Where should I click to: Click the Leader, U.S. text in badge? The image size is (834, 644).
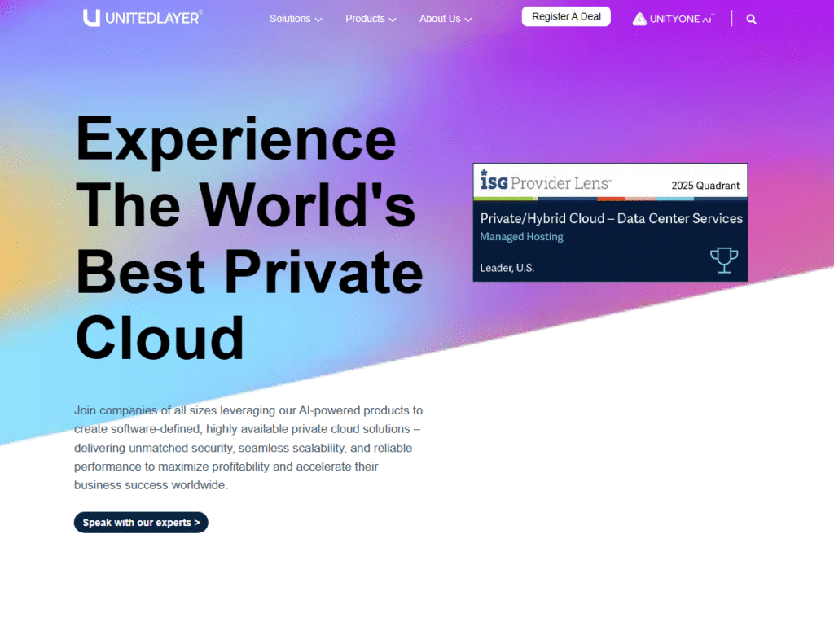[x=507, y=268]
